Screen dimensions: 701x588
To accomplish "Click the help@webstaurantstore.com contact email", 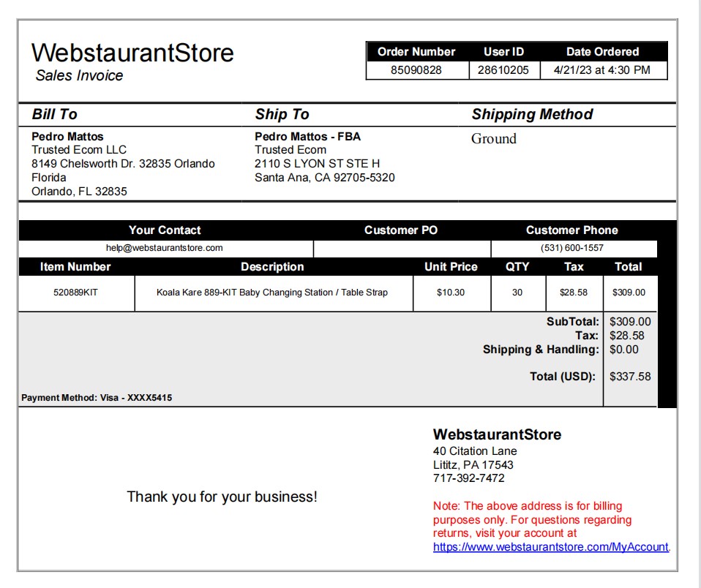I will tap(164, 248).
